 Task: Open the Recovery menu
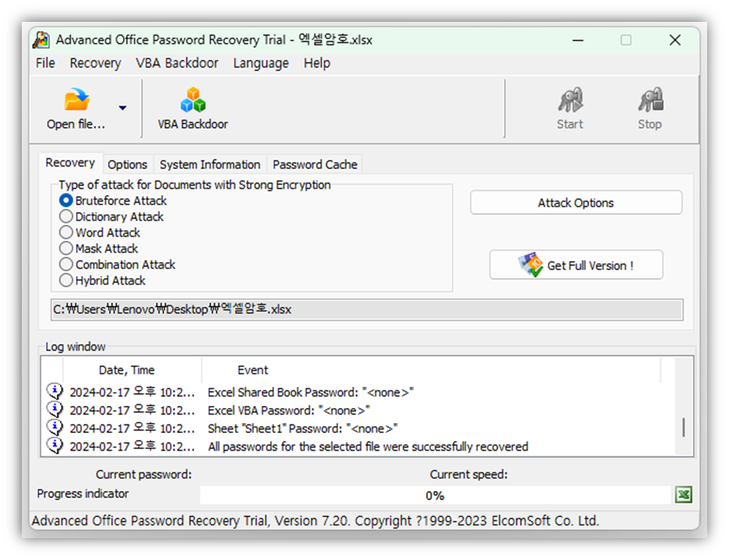coord(95,63)
